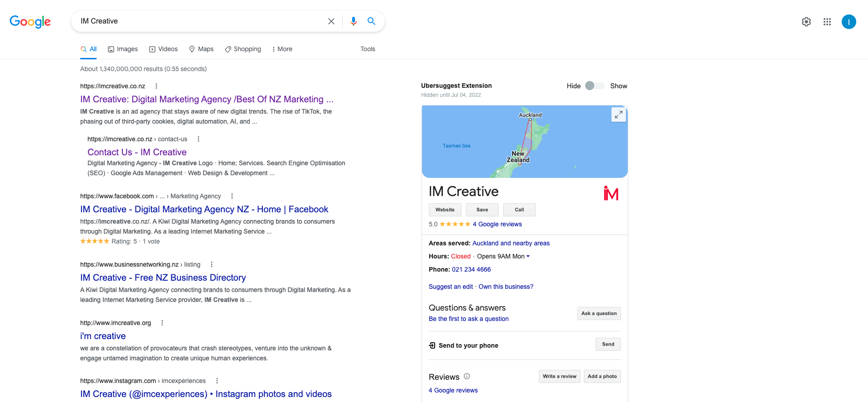Open options menu beside businessnetworking.nz result
Image resolution: width=868 pixels, height=402 pixels.
(x=212, y=264)
